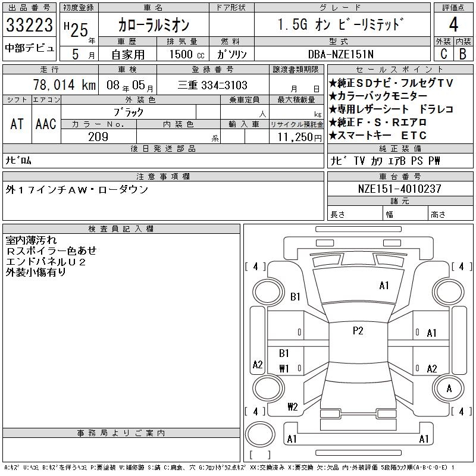The width and height of the screenshot is (476, 476).
Task: Select inspector note エンドパネルU2
Action: (46, 262)
